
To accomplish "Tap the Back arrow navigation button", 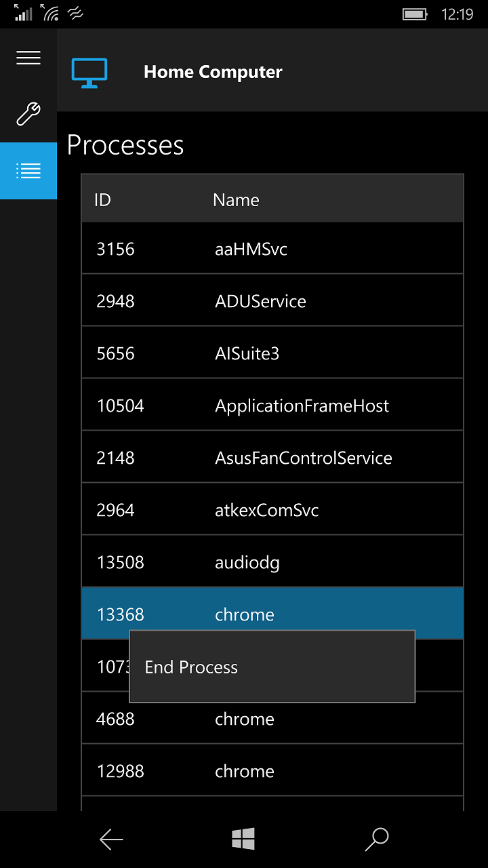I will 111,840.
